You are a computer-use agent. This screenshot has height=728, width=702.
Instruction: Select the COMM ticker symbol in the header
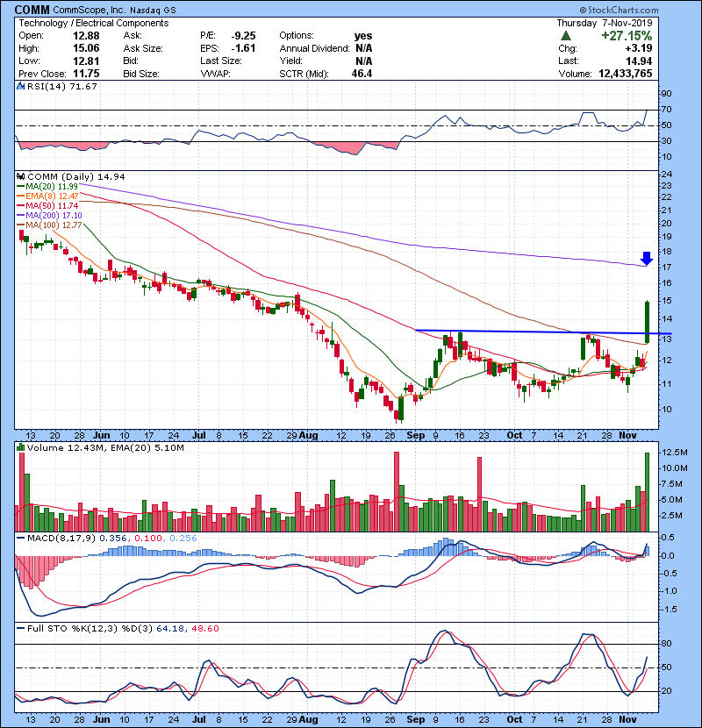click(32, 10)
